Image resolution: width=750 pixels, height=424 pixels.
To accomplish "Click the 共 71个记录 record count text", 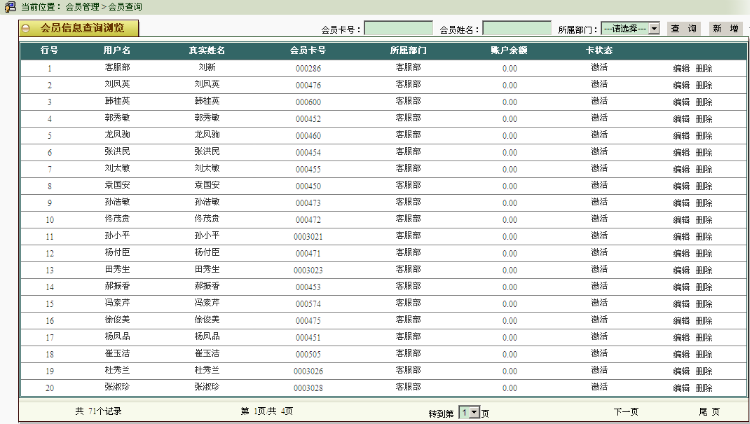I will [98, 411].
